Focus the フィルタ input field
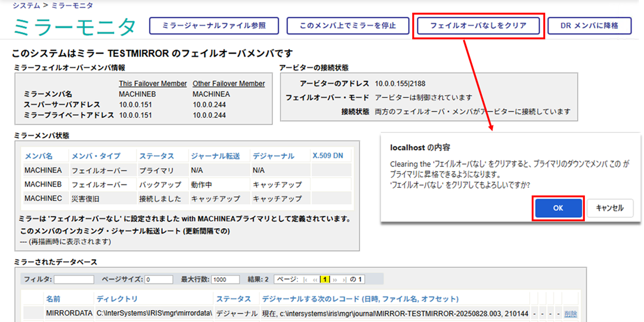 point(74,280)
